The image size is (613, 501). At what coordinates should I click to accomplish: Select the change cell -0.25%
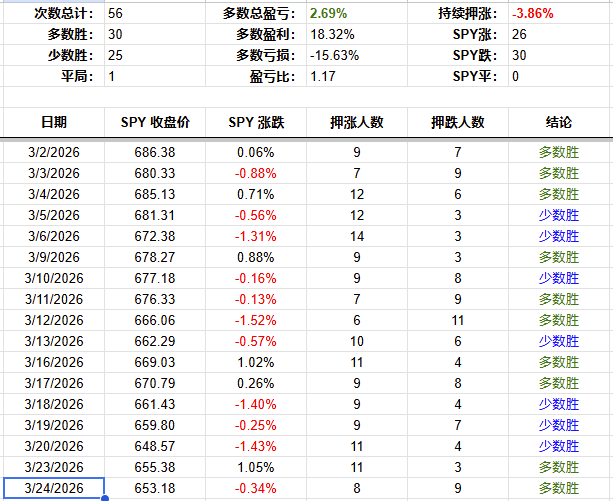pos(256,425)
